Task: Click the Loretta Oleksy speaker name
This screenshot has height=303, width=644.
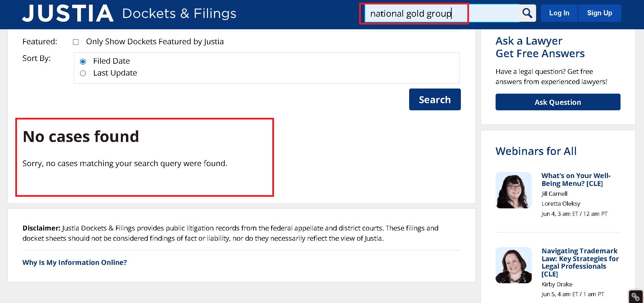Action: [x=561, y=204]
